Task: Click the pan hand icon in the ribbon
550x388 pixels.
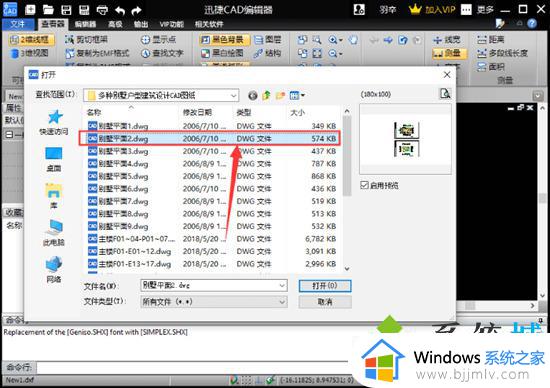Action: coord(354,40)
